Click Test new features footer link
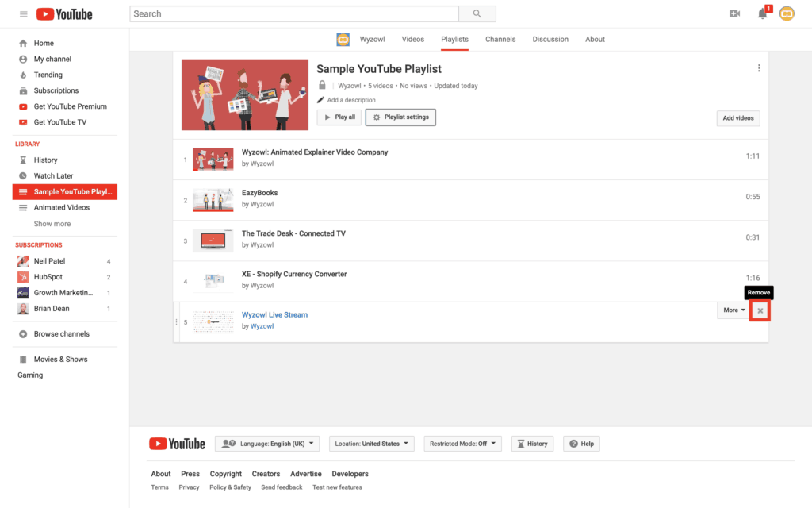812x508 pixels. coord(337,487)
